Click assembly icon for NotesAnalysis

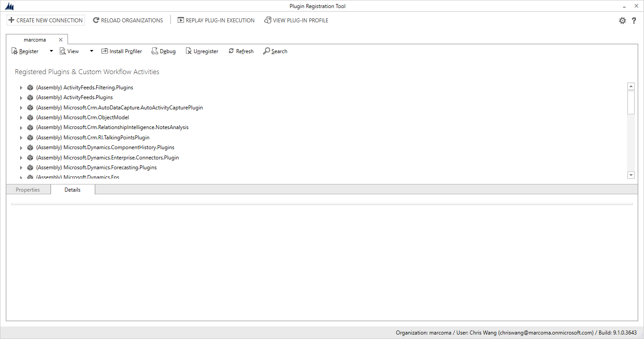coord(30,127)
